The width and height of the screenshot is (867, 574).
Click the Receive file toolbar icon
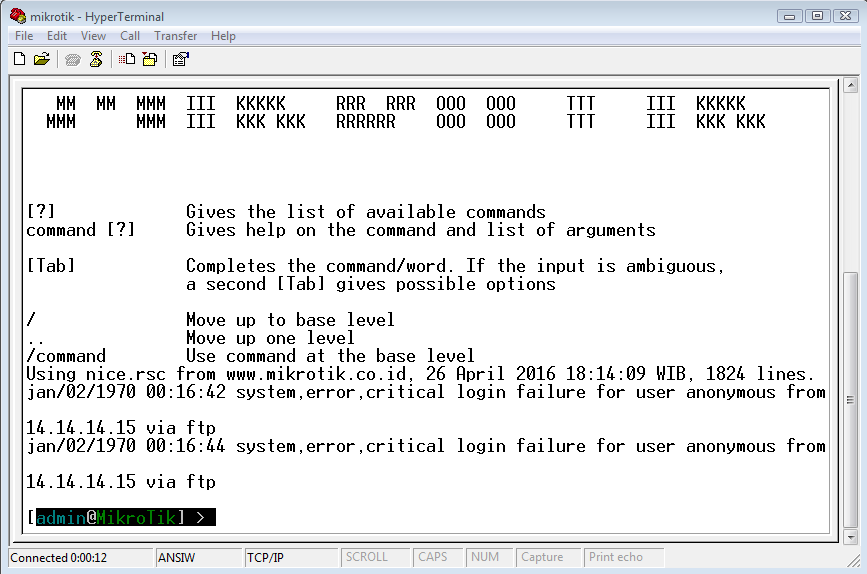[x=150, y=59]
